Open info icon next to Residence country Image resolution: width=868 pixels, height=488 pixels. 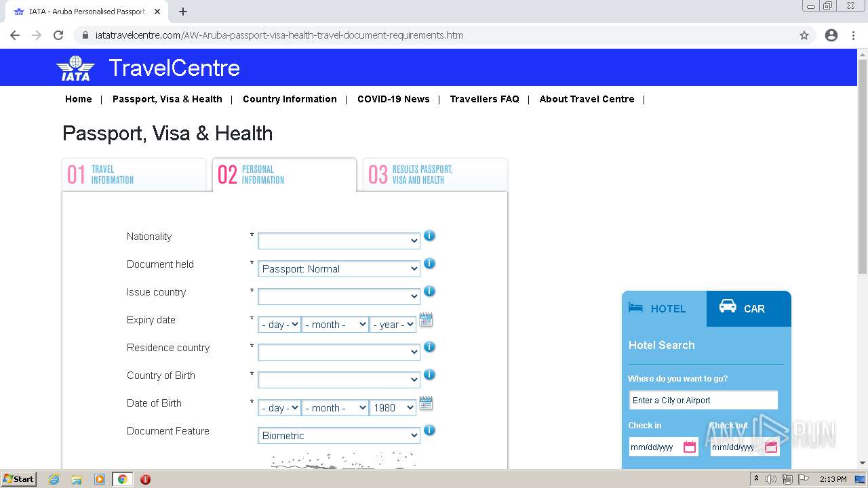[x=429, y=347]
